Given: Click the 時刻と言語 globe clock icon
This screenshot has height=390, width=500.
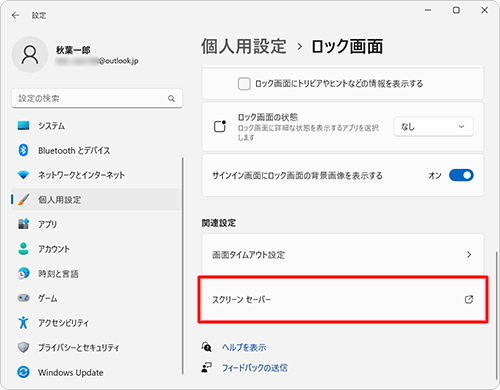Looking at the screenshot, I should point(23,273).
